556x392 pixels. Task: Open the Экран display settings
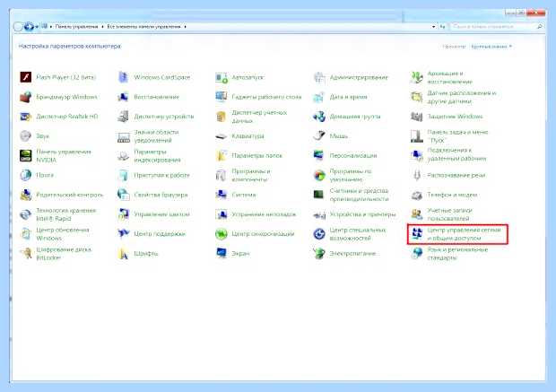[x=232, y=253]
